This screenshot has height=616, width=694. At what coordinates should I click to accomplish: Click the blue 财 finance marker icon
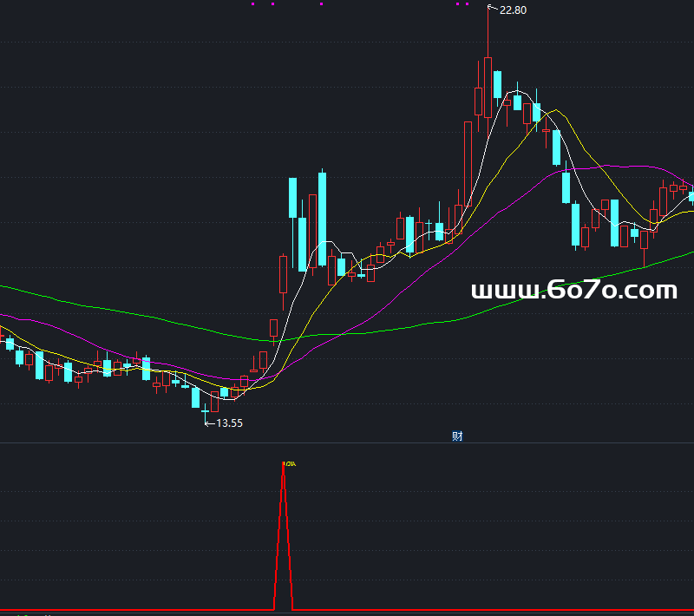click(457, 436)
